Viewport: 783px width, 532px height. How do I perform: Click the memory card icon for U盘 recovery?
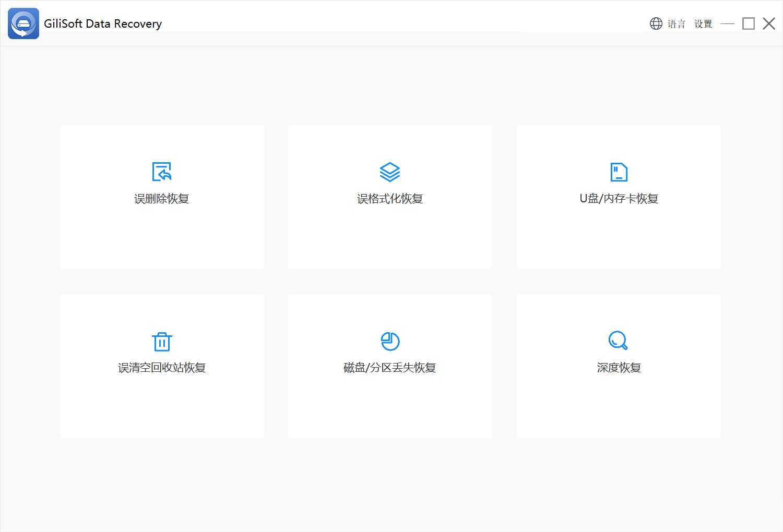pos(619,172)
